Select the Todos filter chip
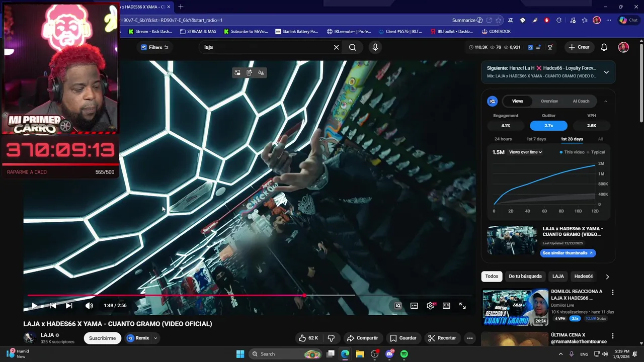 click(492, 277)
